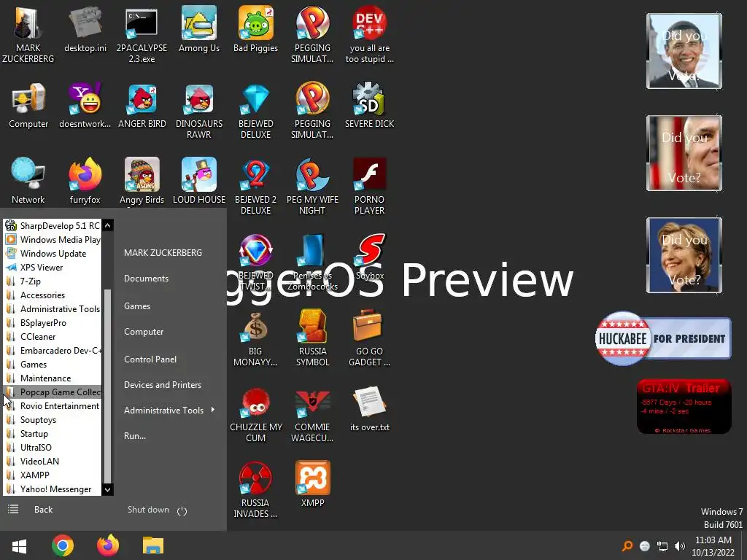This screenshot has height=560, width=747.
Task: Click the GTA:IV Trailer countdown gadget
Action: pos(684,406)
